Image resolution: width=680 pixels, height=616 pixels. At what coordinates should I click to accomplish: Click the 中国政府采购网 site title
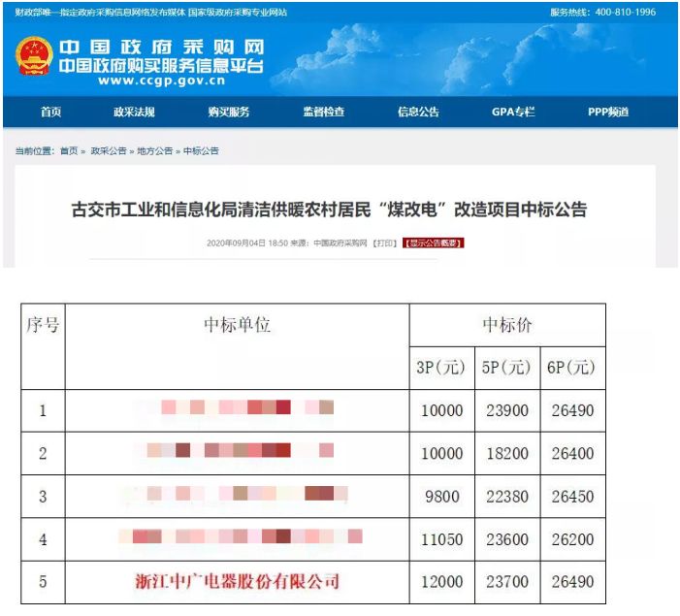click(161, 48)
